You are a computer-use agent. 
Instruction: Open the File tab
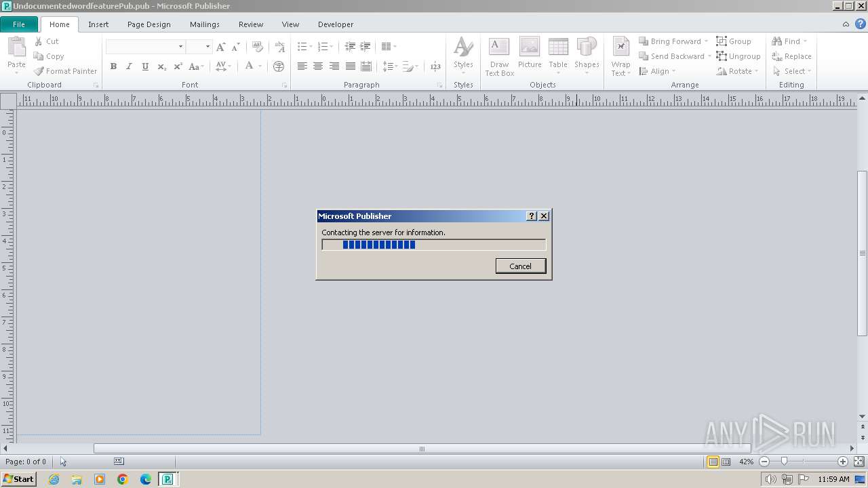pos(19,24)
